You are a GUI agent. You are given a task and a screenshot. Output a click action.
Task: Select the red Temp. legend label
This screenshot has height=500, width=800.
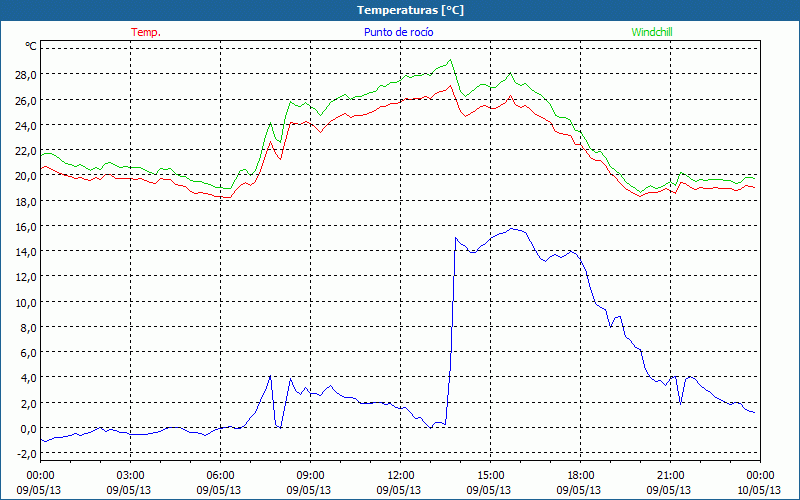pyautogui.click(x=146, y=32)
